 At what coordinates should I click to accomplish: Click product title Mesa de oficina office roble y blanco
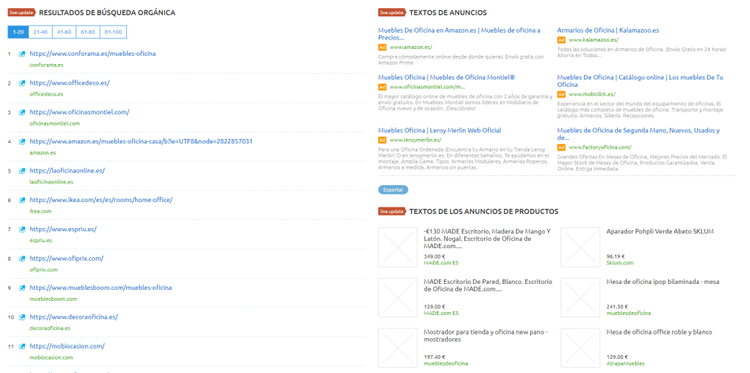pyautogui.click(x=659, y=332)
